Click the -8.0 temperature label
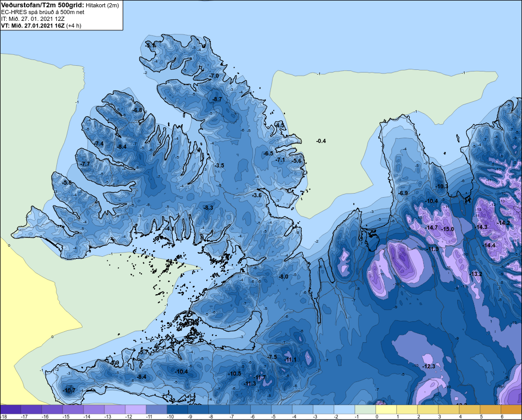Image resolution: width=522 pixels, height=420 pixels. tap(283, 277)
